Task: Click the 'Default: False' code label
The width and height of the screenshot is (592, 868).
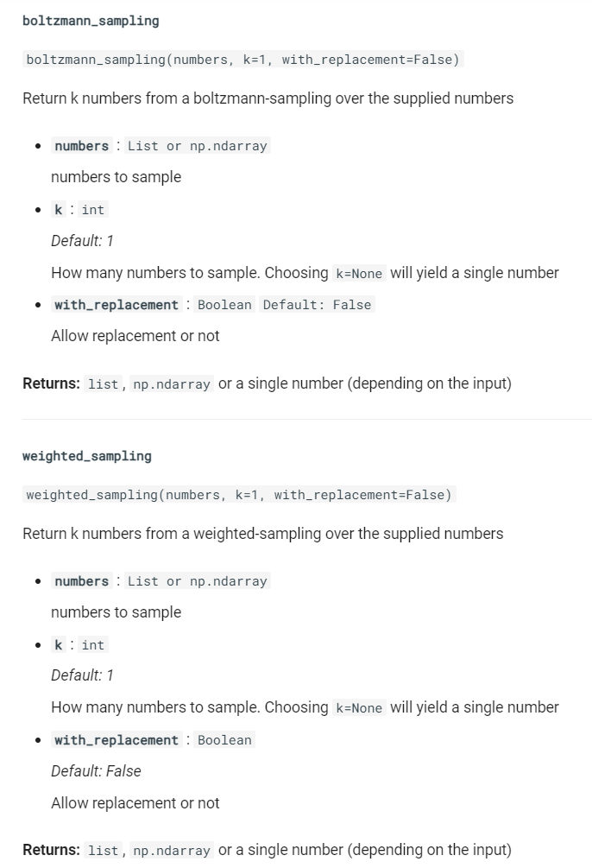Action: (317, 305)
